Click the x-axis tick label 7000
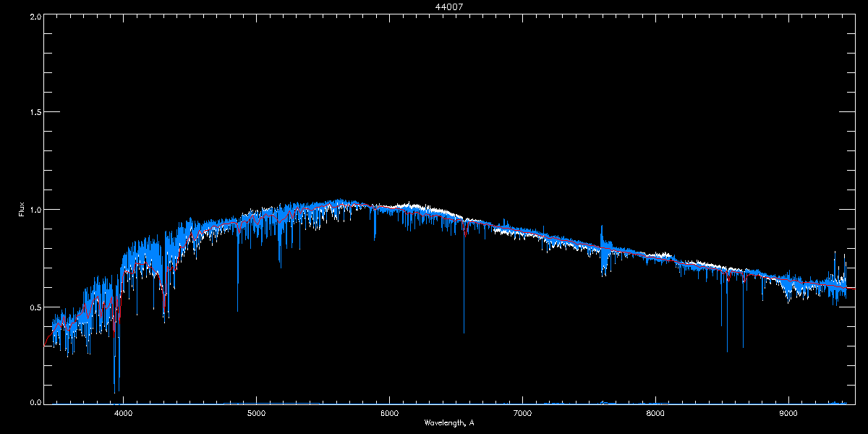This screenshot has width=868, height=434. click(522, 414)
